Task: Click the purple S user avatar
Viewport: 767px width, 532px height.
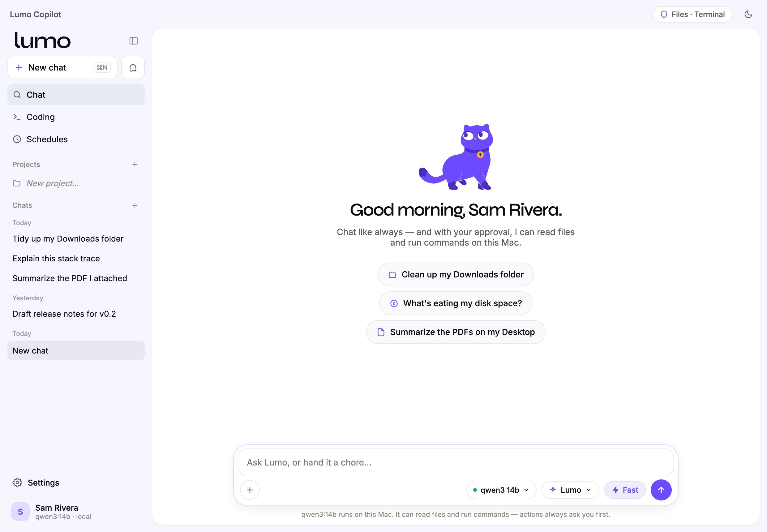Action: (20, 512)
